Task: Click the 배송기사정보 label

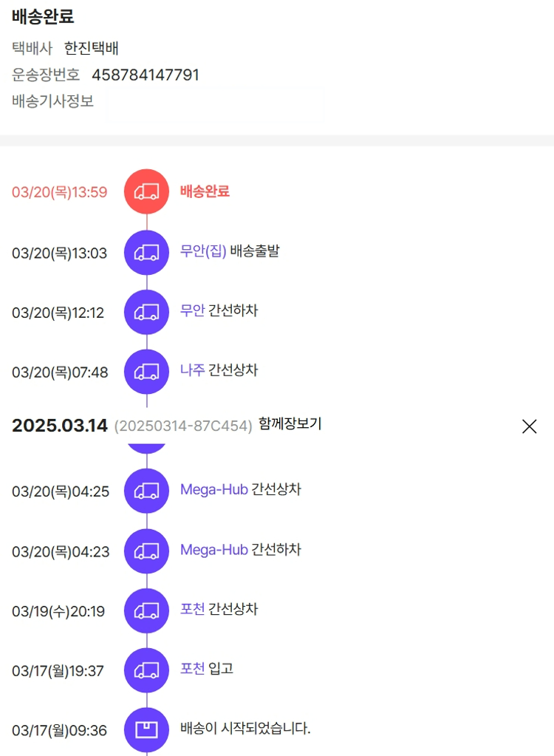Action: pyautogui.click(x=53, y=101)
